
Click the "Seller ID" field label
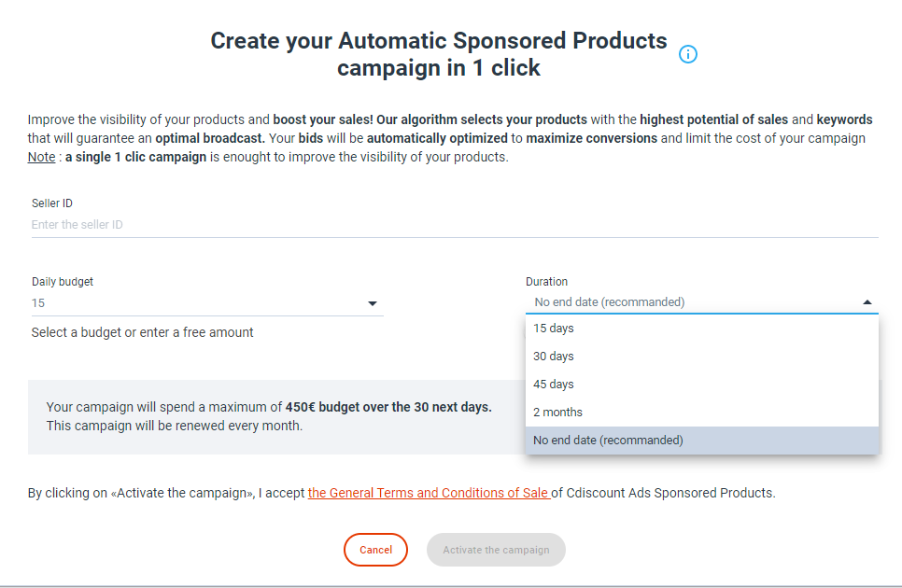(x=52, y=203)
